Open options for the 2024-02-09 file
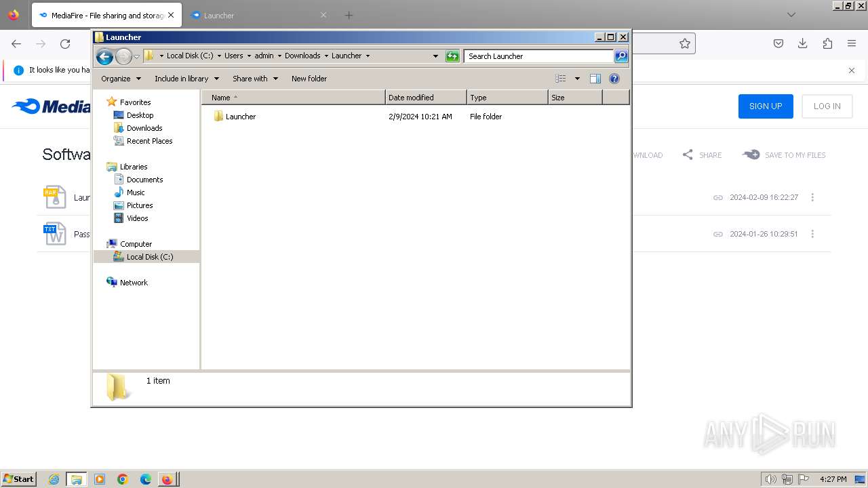Screen dimensions: 868x488 pyautogui.click(x=812, y=197)
